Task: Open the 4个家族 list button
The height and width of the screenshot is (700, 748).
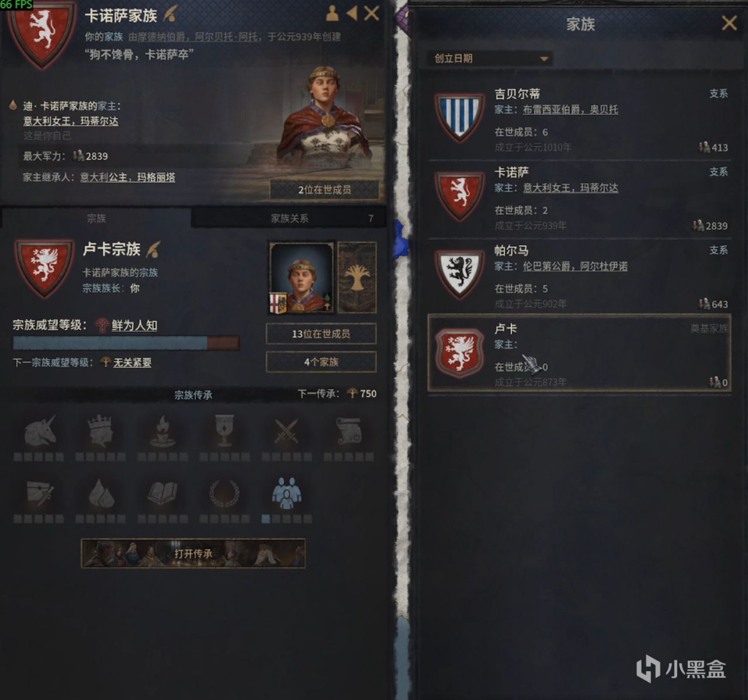Action: click(321, 362)
